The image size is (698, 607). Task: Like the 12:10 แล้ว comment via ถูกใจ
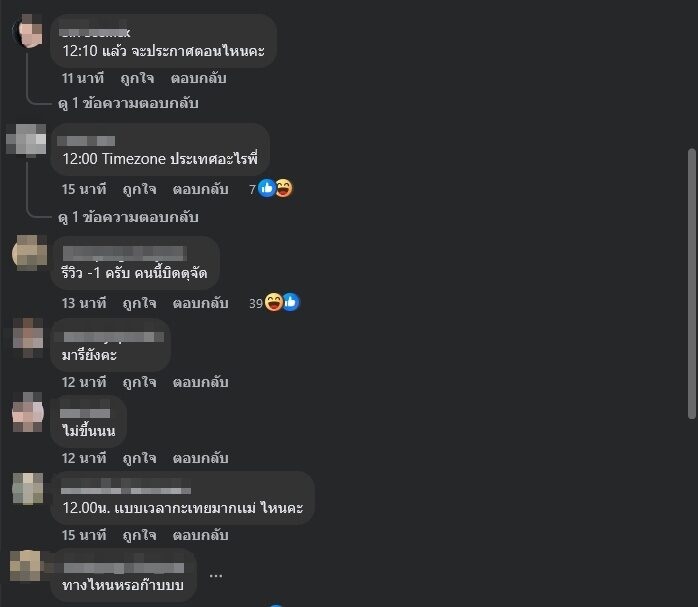(138, 78)
